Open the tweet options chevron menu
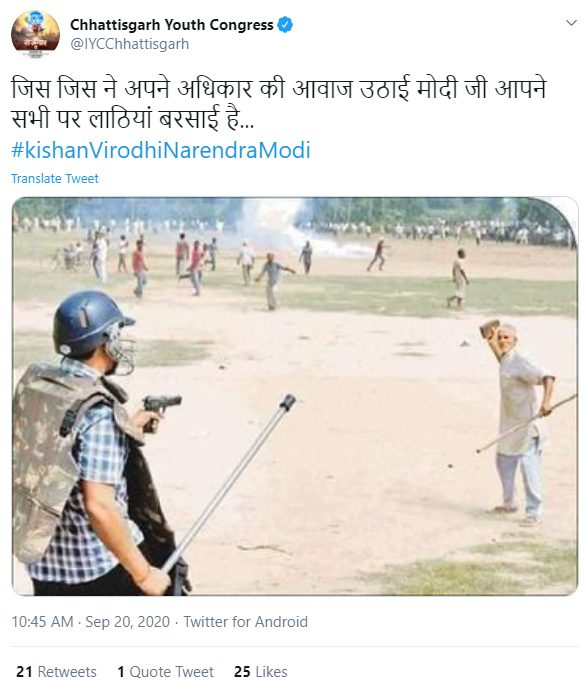Image resolution: width=586 pixels, height=680 pixels. tap(572, 23)
